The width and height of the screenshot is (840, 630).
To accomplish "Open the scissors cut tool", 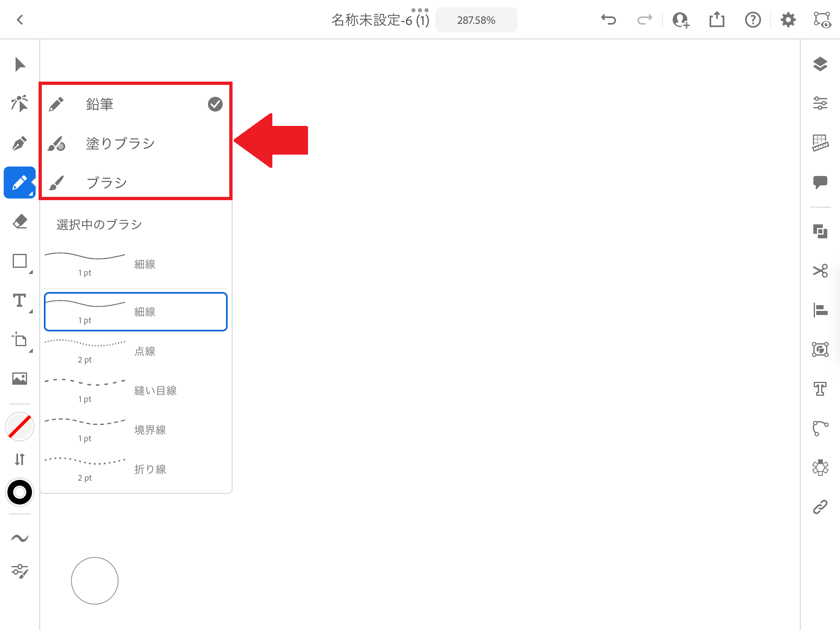I will tap(820, 271).
